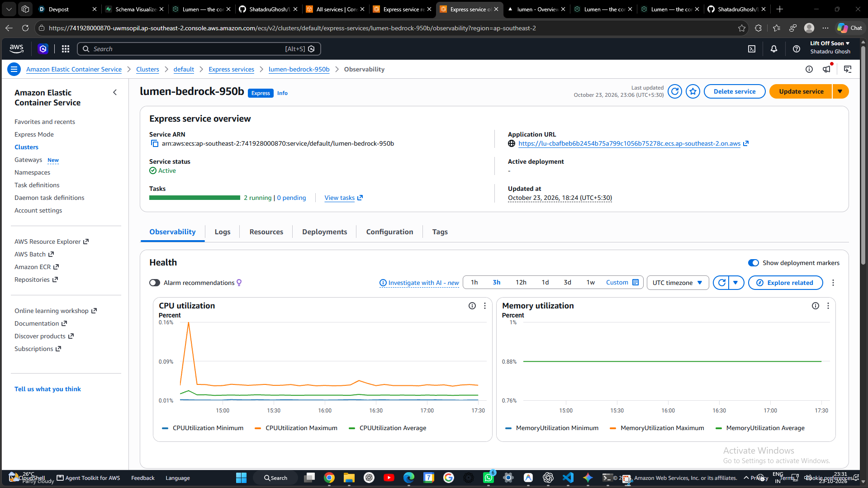Open the UTC timezone dropdown
The height and width of the screenshot is (488, 868).
tap(678, 283)
